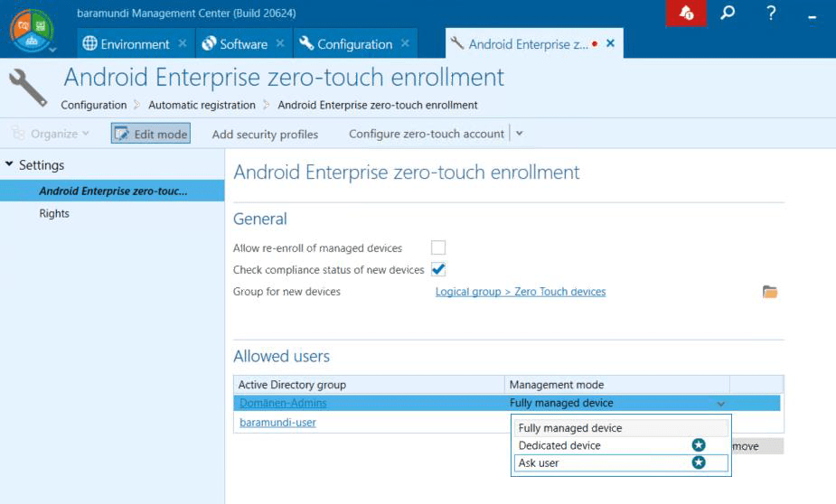Close the Android Enterprise tab
The height and width of the screenshot is (504, 836).
[610, 43]
